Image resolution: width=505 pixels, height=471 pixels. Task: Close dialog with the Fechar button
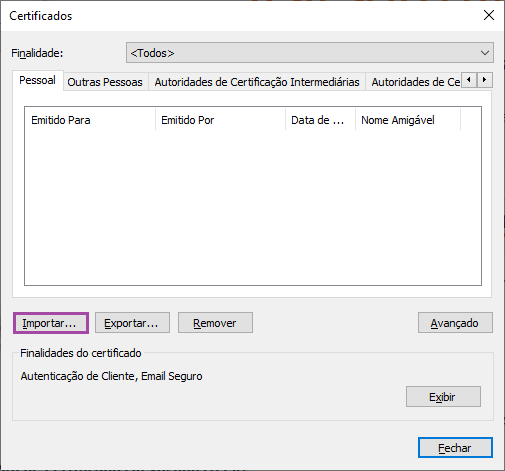(x=455, y=448)
